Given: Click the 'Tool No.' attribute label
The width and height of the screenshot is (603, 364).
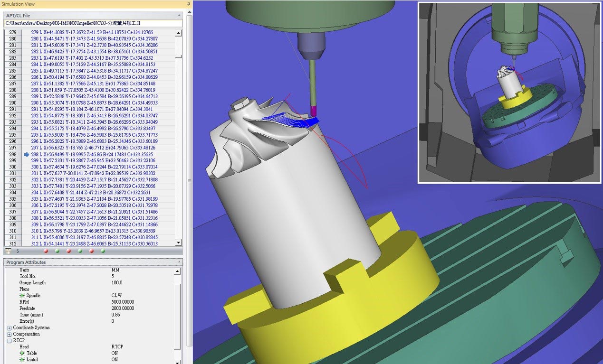Looking at the screenshot, I should tap(28, 276).
